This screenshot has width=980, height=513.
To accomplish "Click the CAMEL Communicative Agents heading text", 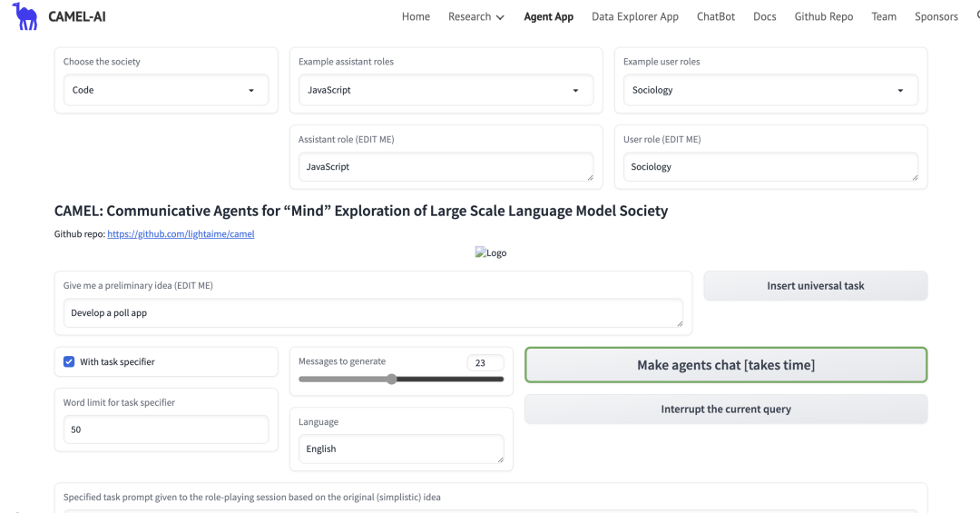I will (x=361, y=211).
